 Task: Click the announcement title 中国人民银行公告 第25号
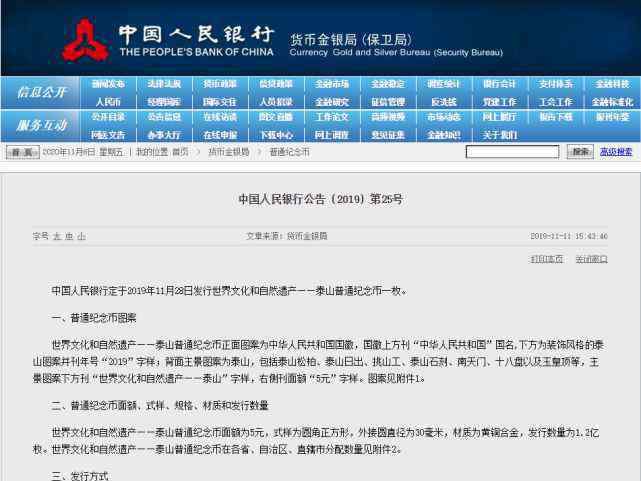pyautogui.click(x=320, y=199)
